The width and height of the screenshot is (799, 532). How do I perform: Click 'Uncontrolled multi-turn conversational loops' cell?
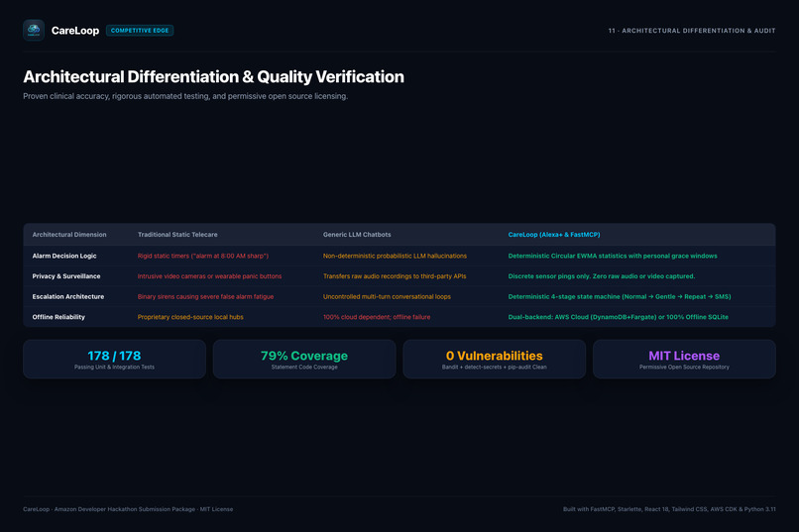coord(387,297)
